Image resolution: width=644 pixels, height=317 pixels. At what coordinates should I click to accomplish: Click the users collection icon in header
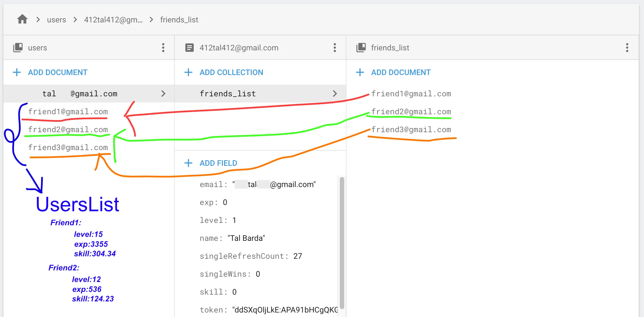(x=18, y=48)
